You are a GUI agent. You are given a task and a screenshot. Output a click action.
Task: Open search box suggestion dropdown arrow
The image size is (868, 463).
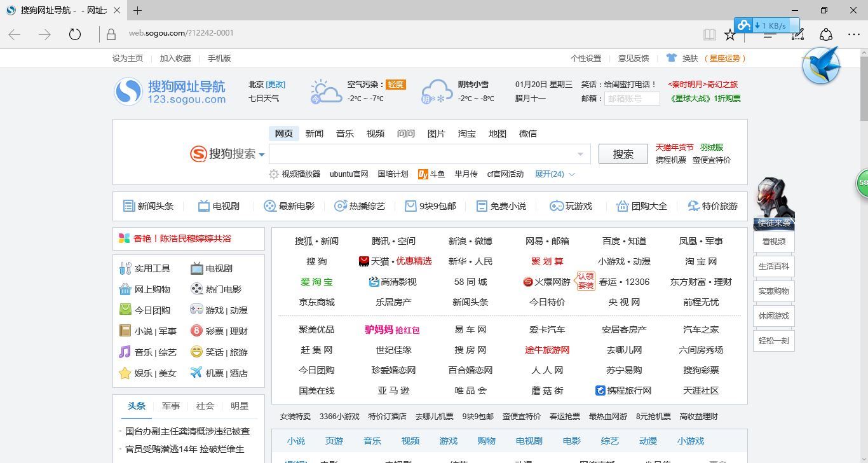pyautogui.click(x=580, y=154)
